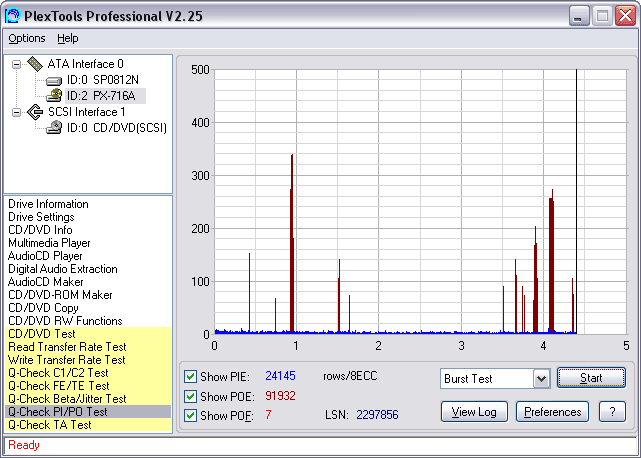Uncheck the Show POF checkbox
Viewport: 641px width, 458px height.
(190, 415)
